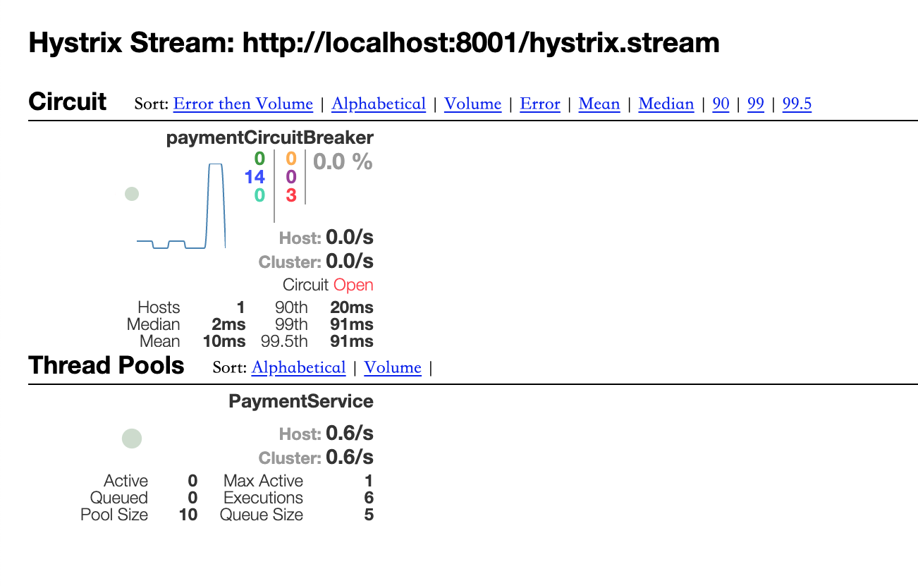The width and height of the screenshot is (918, 588).
Task: Click the Hystrix Stream page heading
Action: coord(374,43)
